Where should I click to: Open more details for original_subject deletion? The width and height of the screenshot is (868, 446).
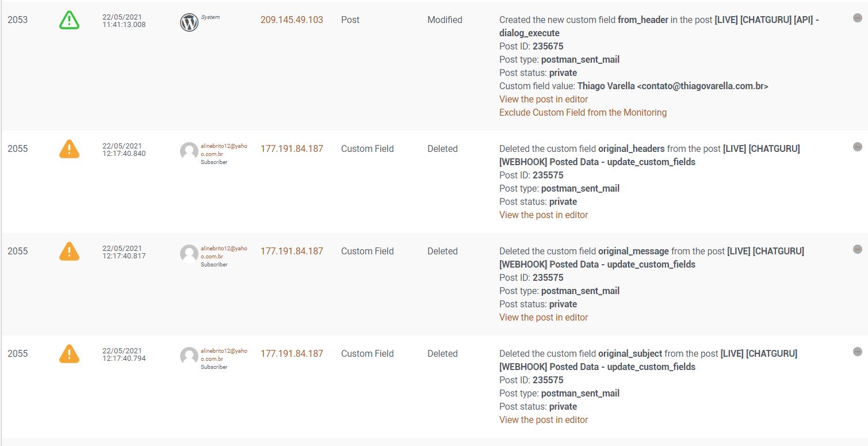click(x=857, y=352)
